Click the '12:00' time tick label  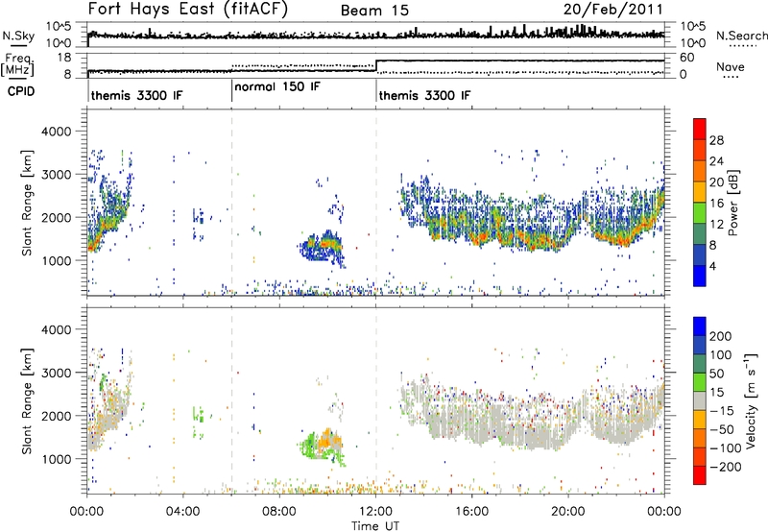point(375,512)
